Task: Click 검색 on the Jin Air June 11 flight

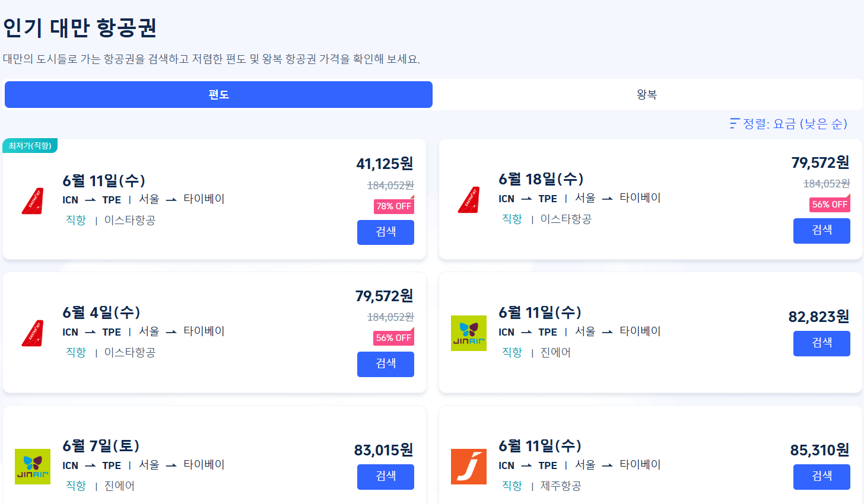Action: [821, 343]
